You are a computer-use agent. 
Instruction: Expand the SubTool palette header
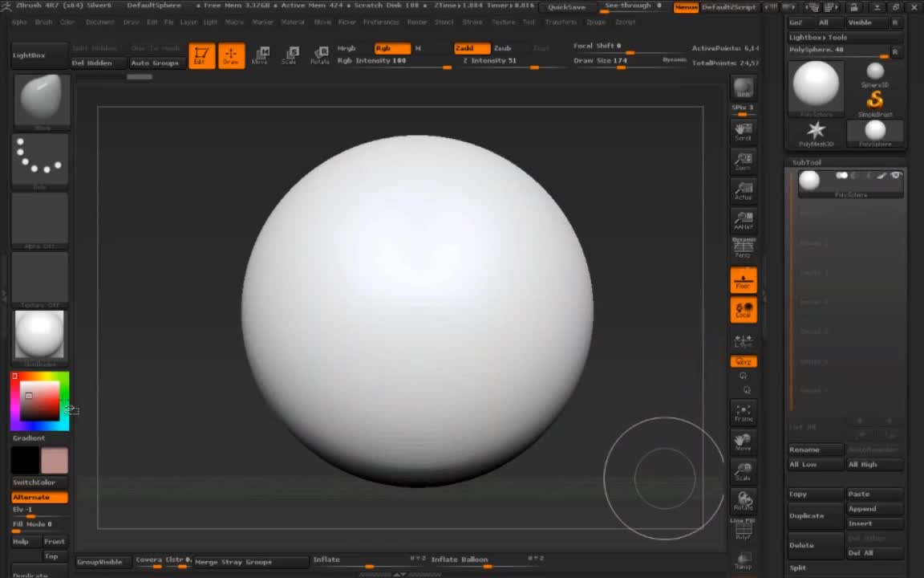[x=807, y=162]
